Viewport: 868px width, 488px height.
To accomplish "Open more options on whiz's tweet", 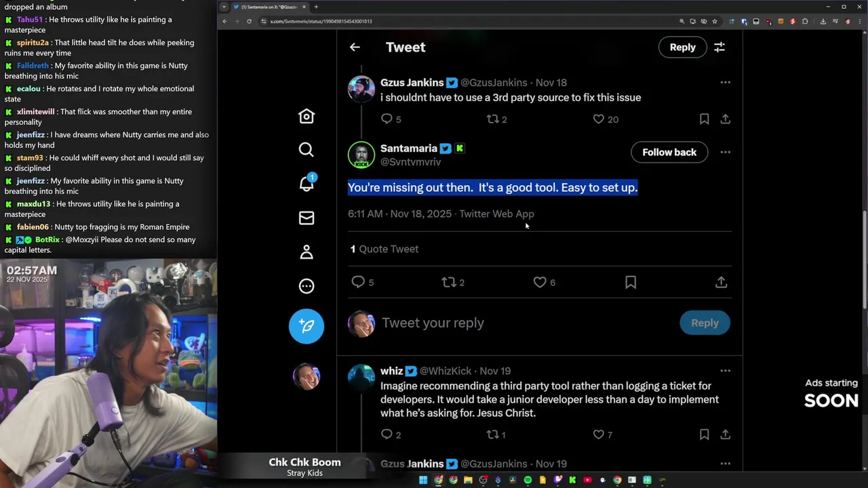I will point(725,371).
